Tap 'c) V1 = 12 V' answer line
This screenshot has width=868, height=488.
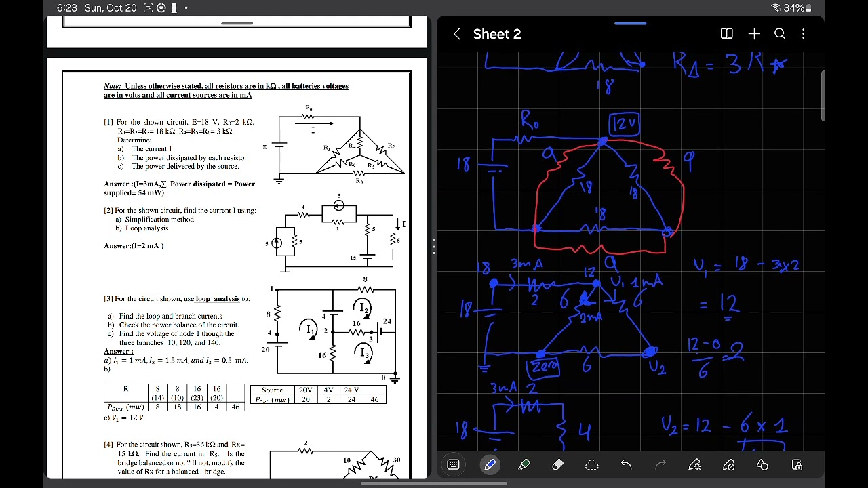[123, 418]
